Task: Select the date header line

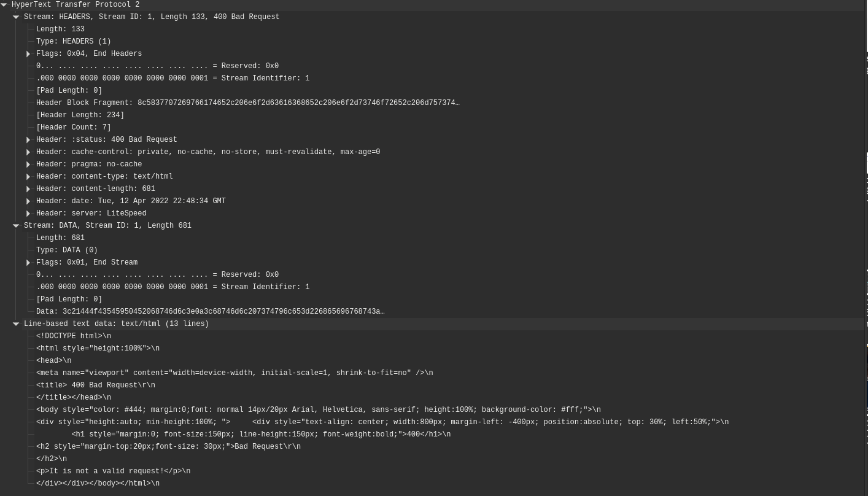Action: 131,201
